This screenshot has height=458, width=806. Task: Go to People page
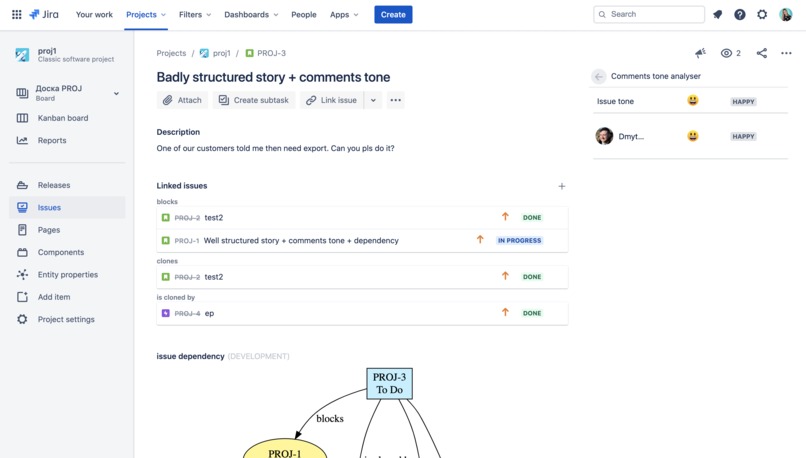(304, 14)
